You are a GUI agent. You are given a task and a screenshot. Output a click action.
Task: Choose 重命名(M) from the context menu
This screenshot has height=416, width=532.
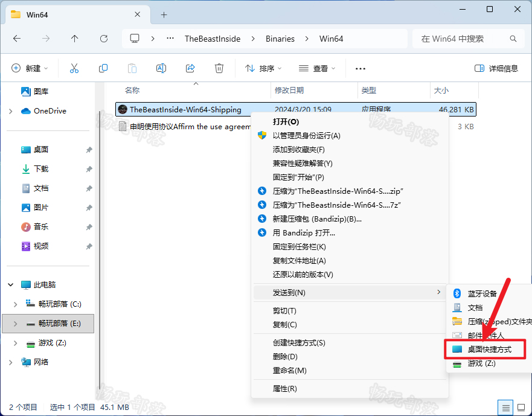350,371
